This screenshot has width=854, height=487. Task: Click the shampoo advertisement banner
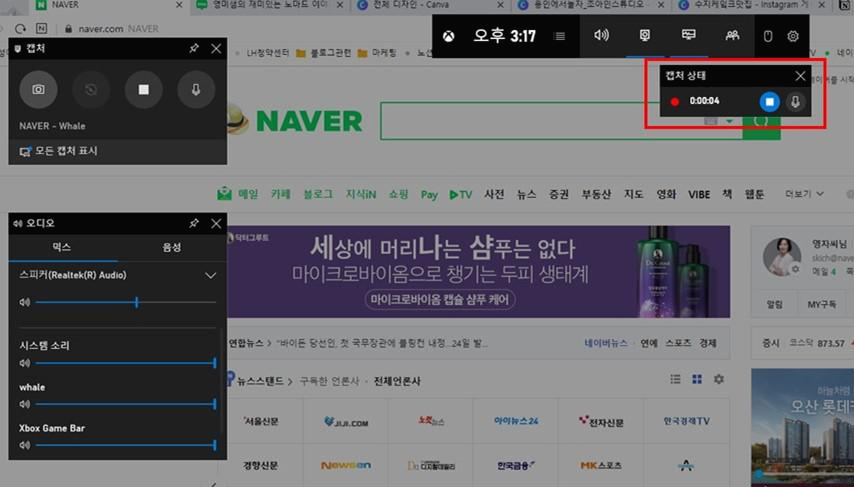478,272
